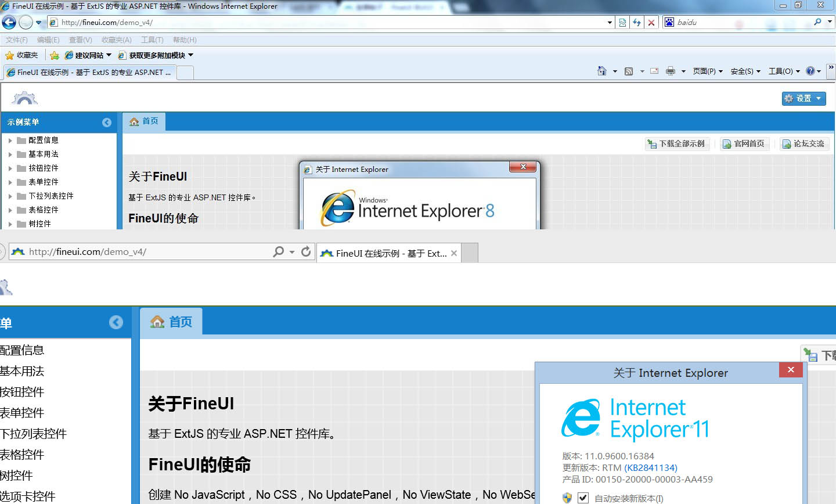Click the printer icon in command bar
Viewport: 836px width, 504px height.
click(x=671, y=71)
